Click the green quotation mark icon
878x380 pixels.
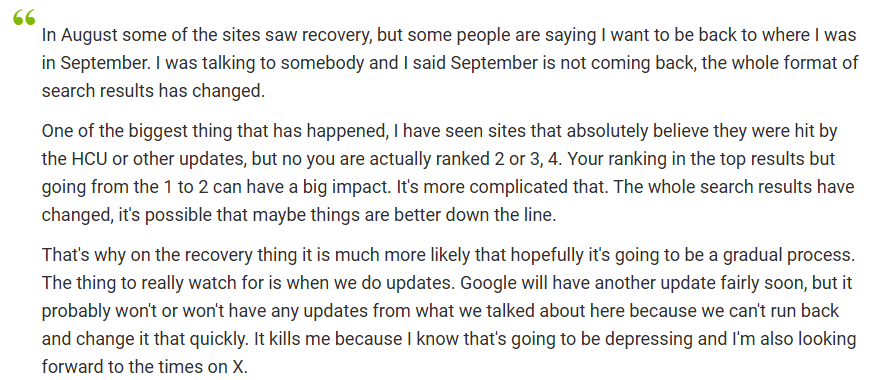point(24,17)
